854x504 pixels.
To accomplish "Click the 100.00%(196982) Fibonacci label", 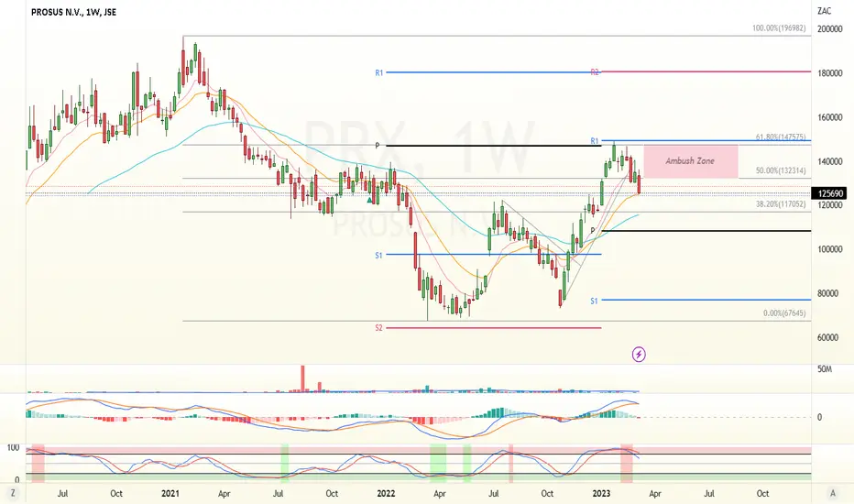I will [x=779, y=27].
